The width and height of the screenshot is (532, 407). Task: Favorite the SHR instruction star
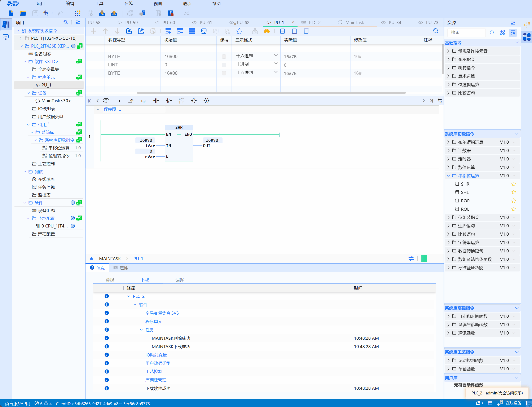tap(513, 184)
